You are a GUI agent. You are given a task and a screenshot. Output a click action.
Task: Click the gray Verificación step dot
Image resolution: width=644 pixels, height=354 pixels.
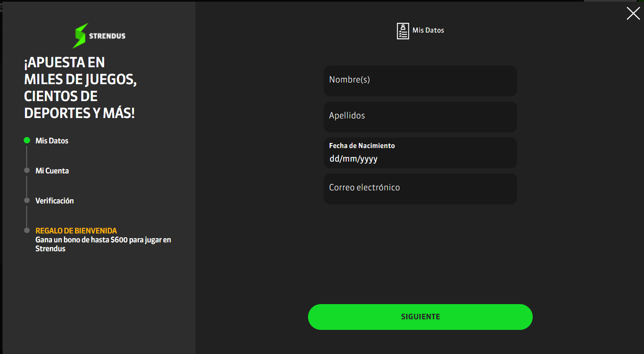[27, 200]
